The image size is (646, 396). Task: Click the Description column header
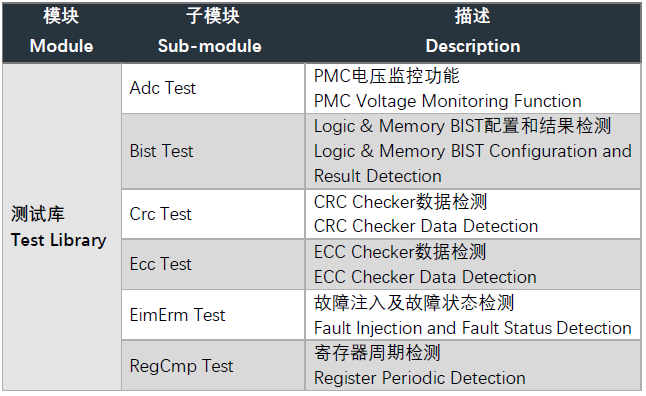(473, 32)
